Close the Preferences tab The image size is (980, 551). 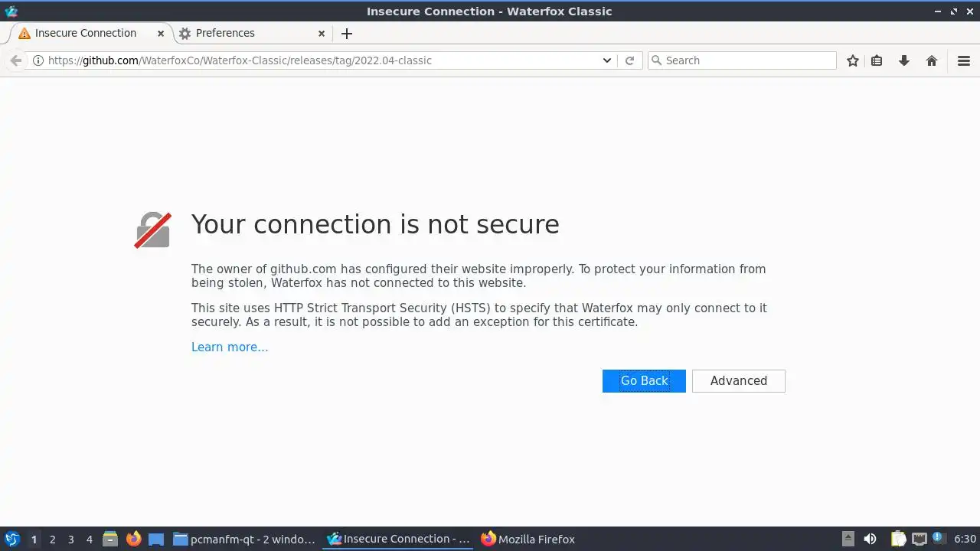tap(322, 34)
